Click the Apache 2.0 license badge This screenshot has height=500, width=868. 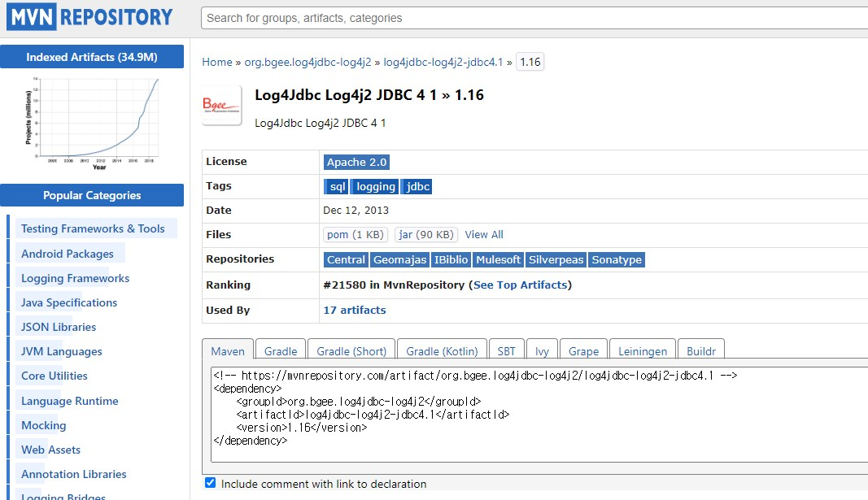(x=356, y=162)
